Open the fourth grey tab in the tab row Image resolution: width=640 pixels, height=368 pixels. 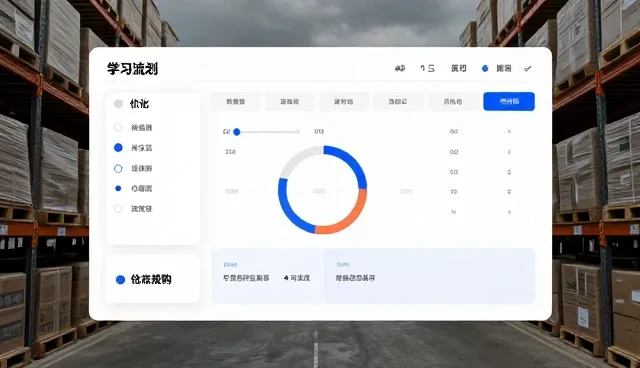398,102
